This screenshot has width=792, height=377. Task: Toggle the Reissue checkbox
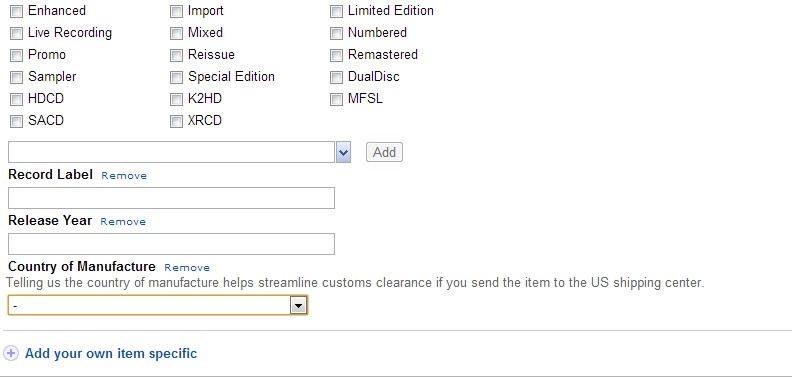click(176, 56)
